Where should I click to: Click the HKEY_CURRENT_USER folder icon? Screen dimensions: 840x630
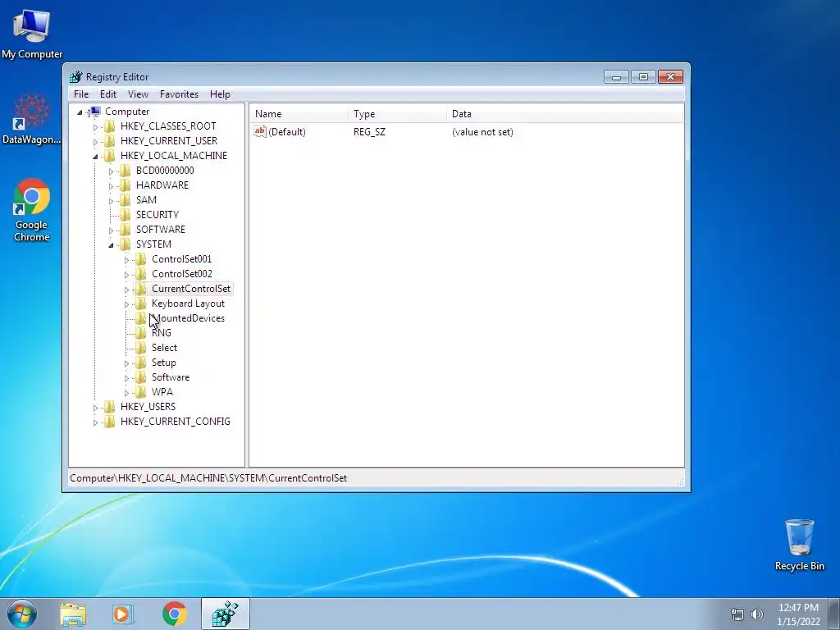point(109,141)
